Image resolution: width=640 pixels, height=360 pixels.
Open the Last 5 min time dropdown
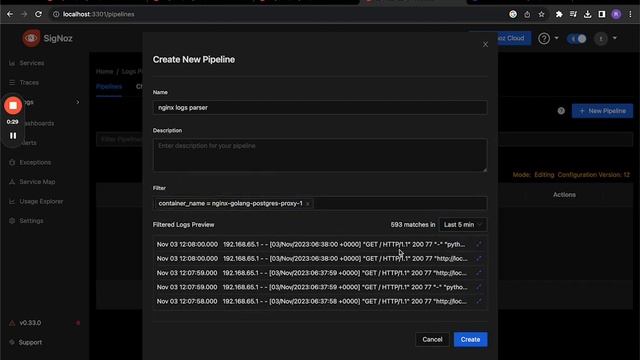point(463,225)
